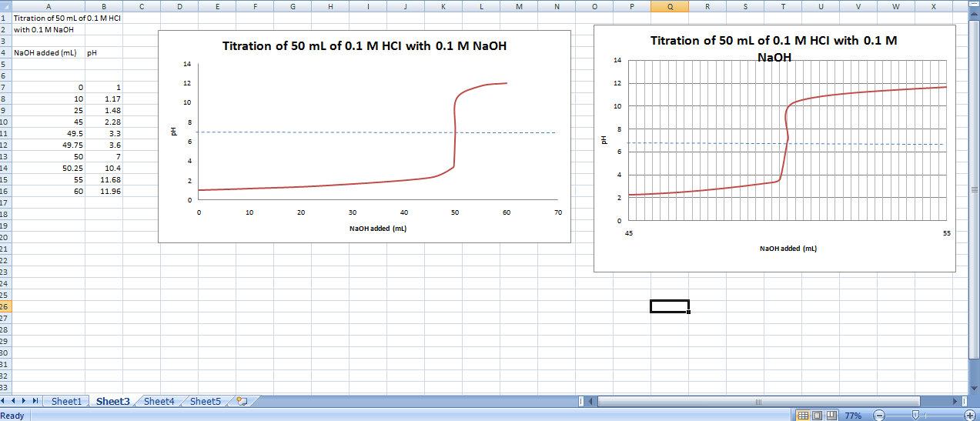Switch to Page Layout view
Image resolution: width=980 pixels, height=421 pixels.
817,416
